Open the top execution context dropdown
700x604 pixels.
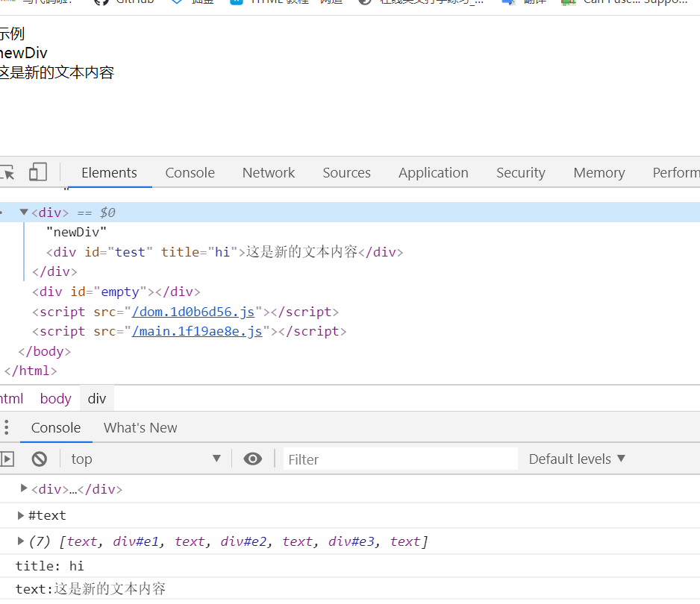(146, 459)
